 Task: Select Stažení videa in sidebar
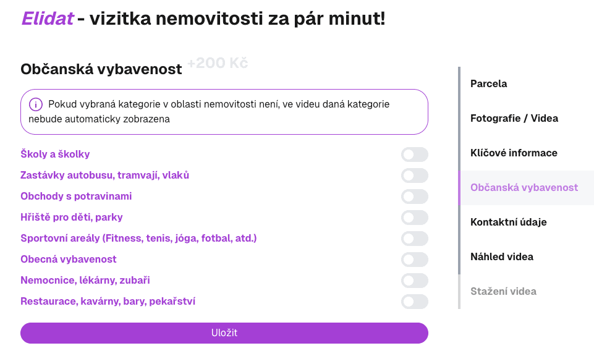pos(503,291)
